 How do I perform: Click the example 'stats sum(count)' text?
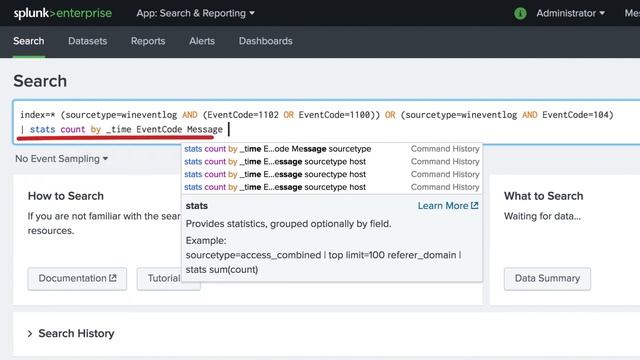click(x=222, y=270)
